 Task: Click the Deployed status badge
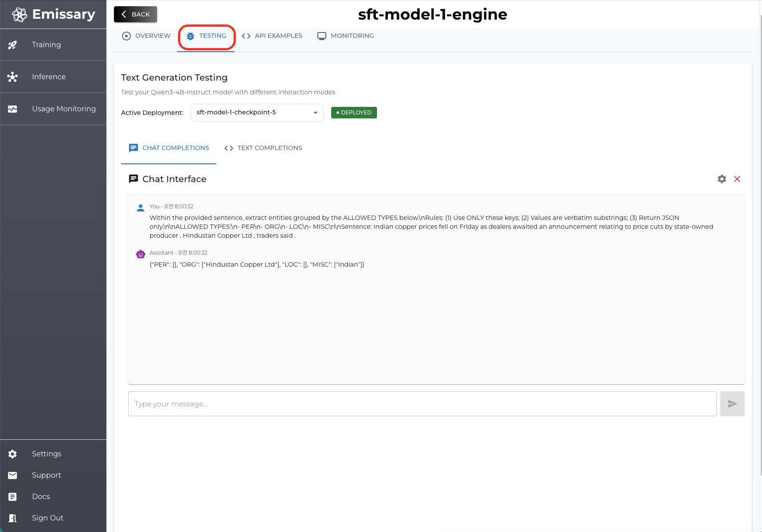tap(354, 113)
